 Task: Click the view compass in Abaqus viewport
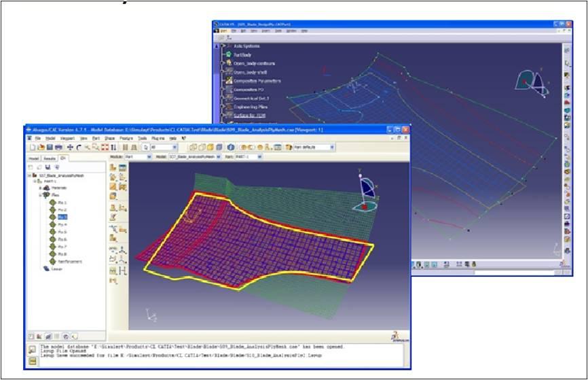tap(366, 194)
